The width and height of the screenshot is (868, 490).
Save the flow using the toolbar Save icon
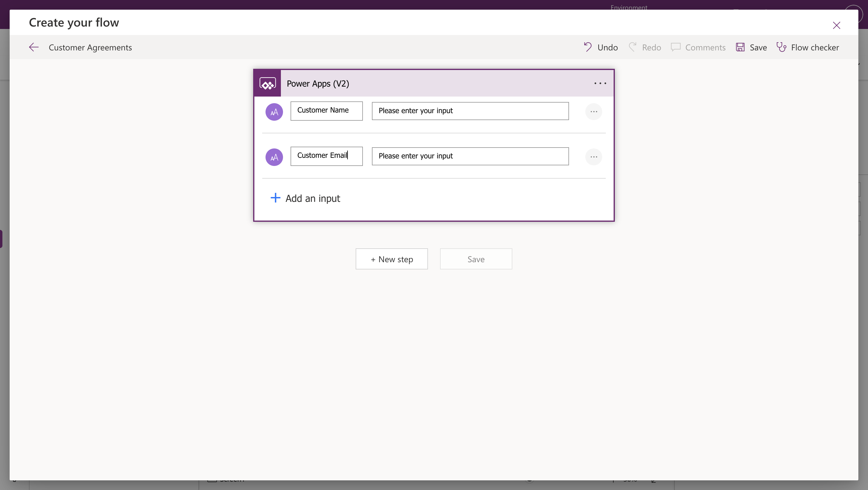coord(740,47)
